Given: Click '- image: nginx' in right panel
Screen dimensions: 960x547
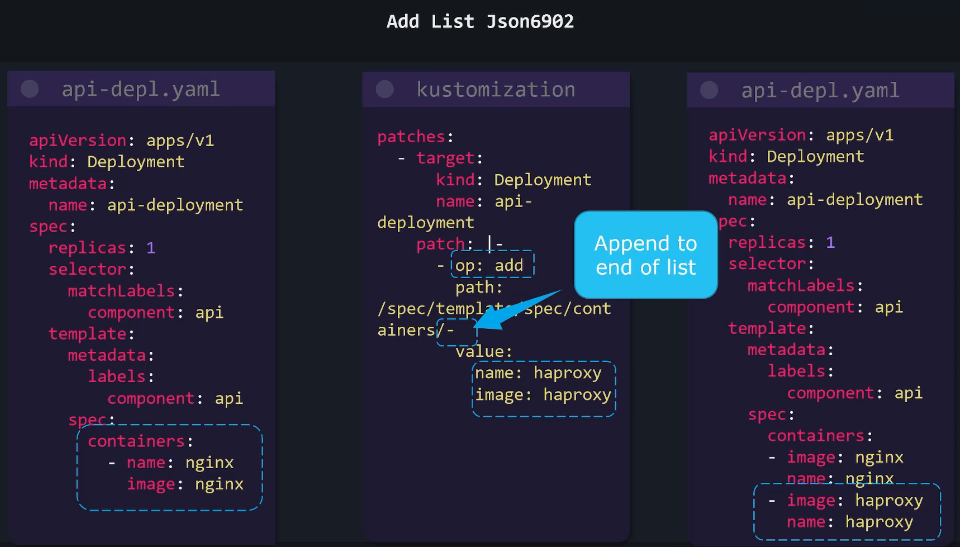Looking at the screenshot, I should 836,457.
